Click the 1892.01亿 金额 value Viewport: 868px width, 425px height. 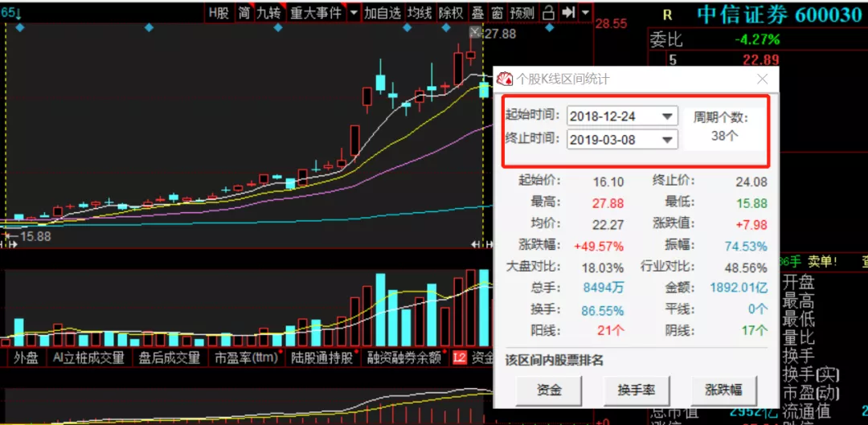739,288
